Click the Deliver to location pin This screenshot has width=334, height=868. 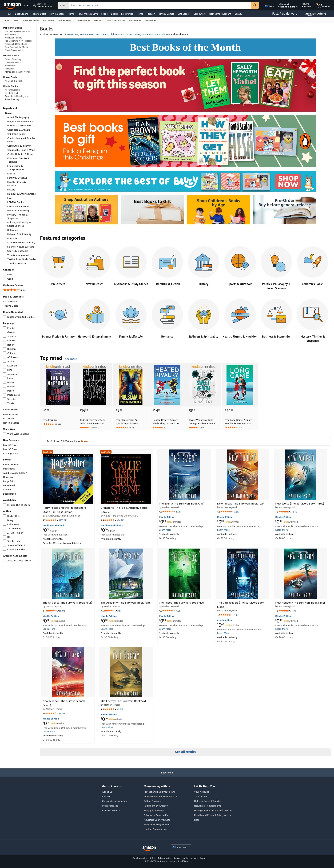pos(35,6)
